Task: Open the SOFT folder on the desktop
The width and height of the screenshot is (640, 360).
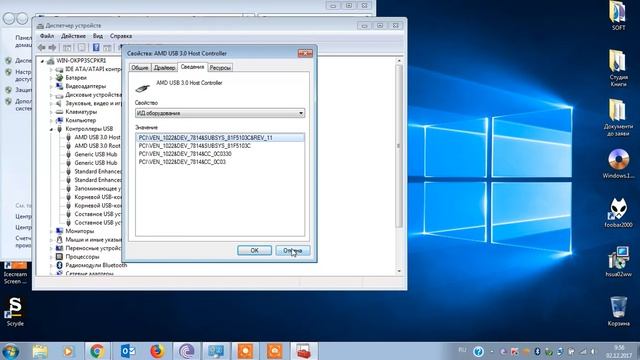Action: [x=618, y=16]
